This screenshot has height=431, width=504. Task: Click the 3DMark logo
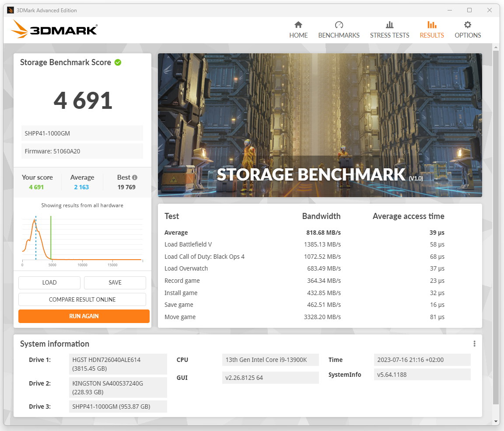coord(54,30)
